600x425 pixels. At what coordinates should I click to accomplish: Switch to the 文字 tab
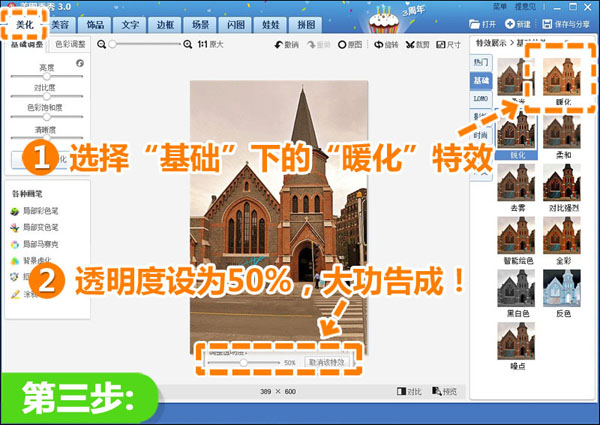[130, 25]
